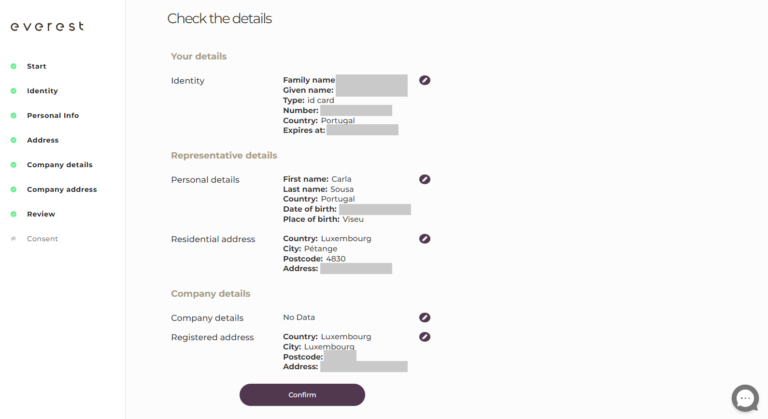Select the Consent step
The image size is (768, 419).
(42, 239)
